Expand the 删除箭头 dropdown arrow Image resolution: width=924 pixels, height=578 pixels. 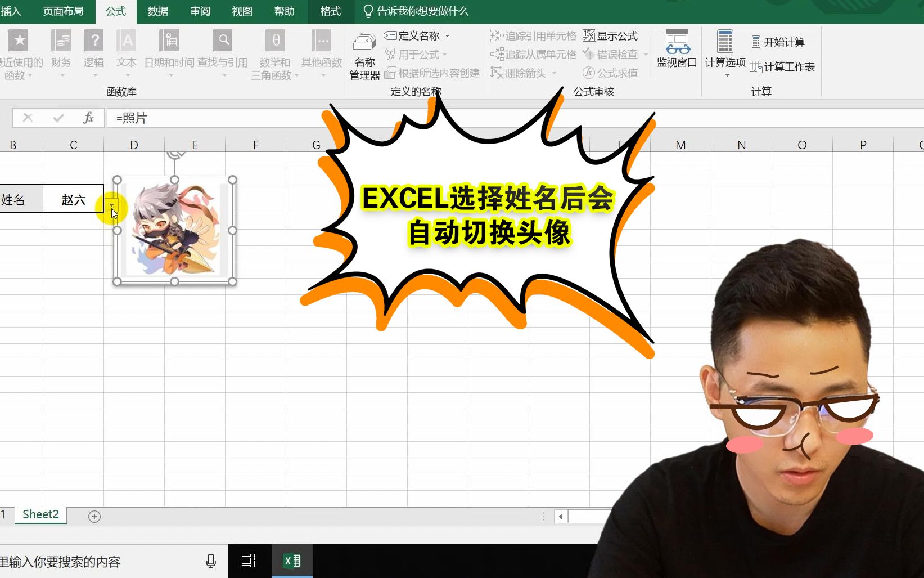coord(555,73)
